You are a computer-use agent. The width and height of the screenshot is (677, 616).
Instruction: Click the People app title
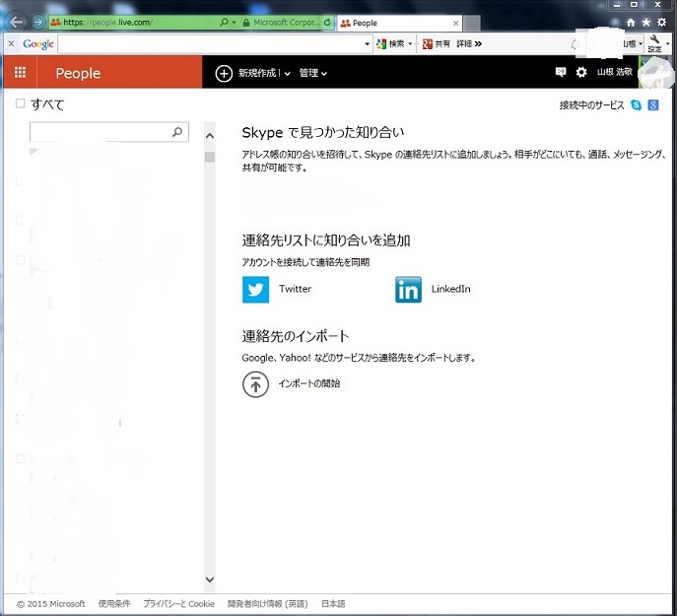(78, 73)
